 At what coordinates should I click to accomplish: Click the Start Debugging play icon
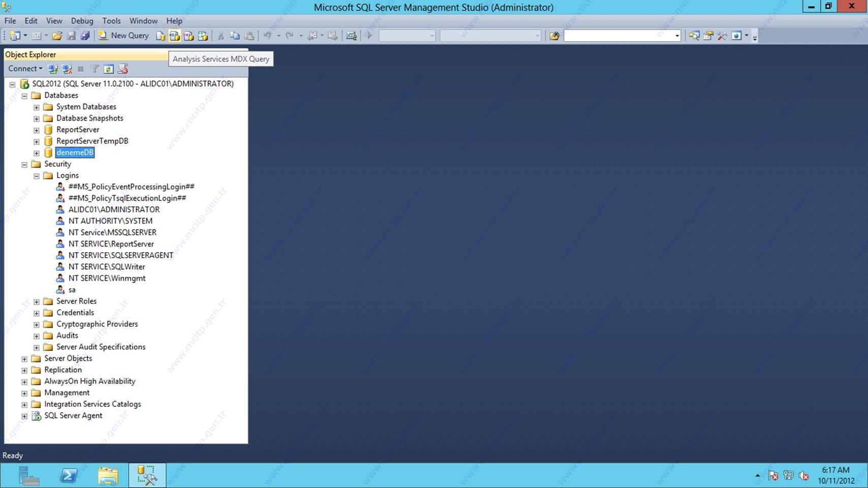tap(369, 36)
